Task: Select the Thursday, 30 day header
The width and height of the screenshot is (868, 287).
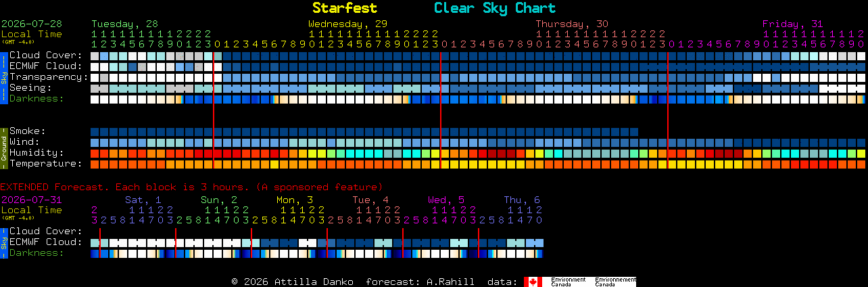Action: tap(572, 24)
